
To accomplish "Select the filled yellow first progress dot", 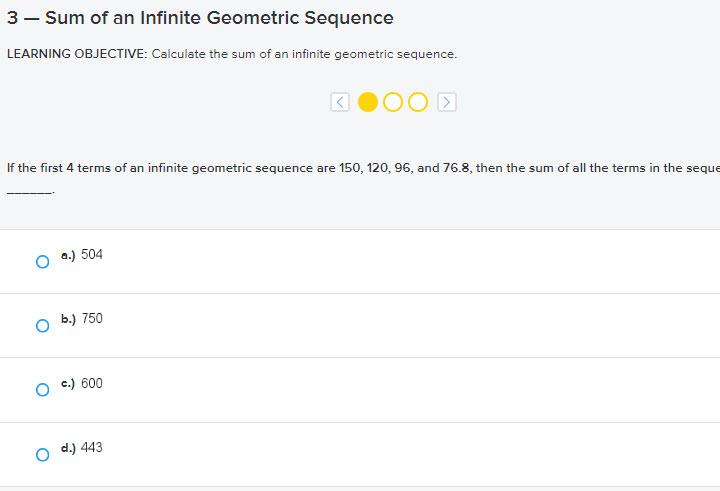I will (x=368, y=102).
